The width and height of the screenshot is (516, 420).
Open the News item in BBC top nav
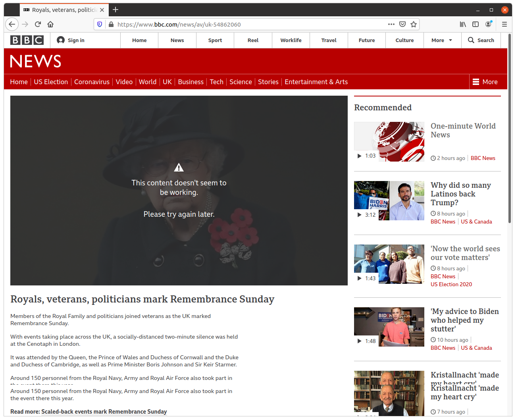(x=177, y=40)
